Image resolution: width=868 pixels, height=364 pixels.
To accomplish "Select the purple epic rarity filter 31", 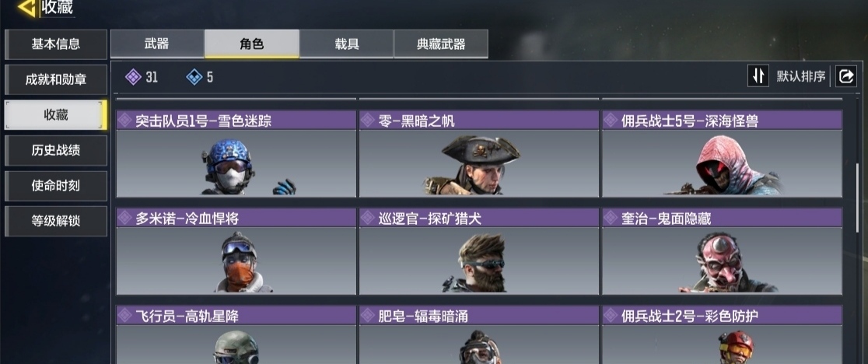I will [x=142, y=77].
